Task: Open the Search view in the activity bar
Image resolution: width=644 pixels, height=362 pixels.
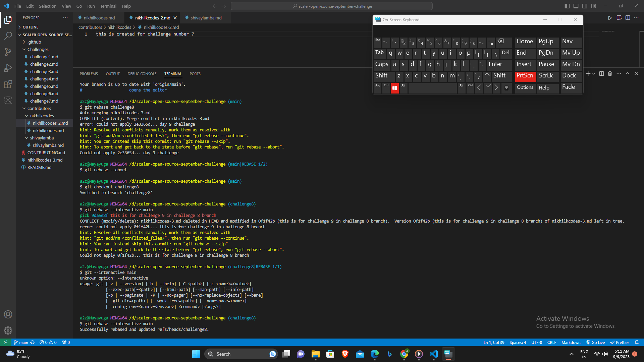Action: [x=8, y=36]
